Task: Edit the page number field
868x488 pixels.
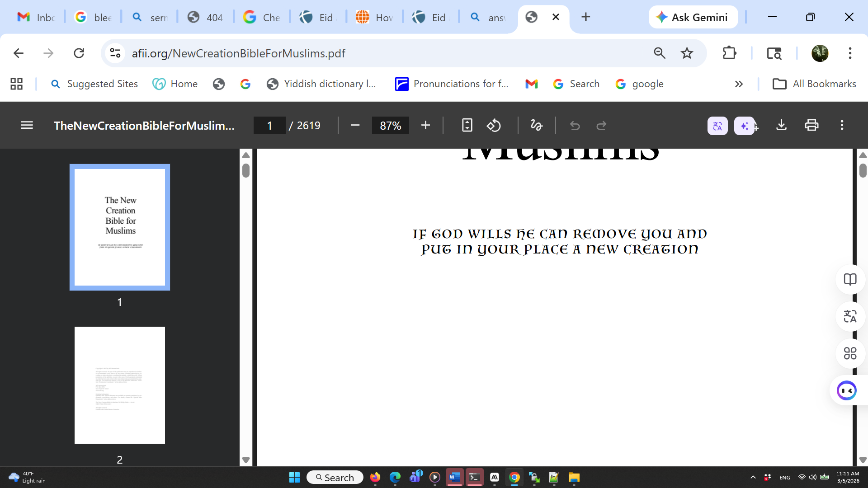Action: click(x=269, y=125)
